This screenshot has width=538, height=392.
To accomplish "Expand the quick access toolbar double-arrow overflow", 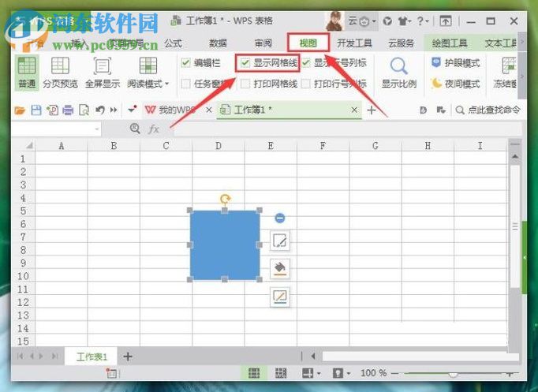I will tap(114, 110).
